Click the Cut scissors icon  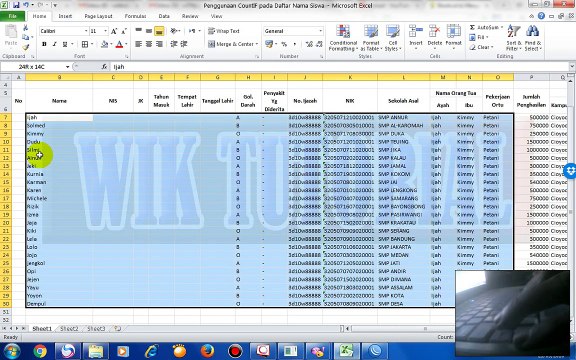(x=25, y=28)
